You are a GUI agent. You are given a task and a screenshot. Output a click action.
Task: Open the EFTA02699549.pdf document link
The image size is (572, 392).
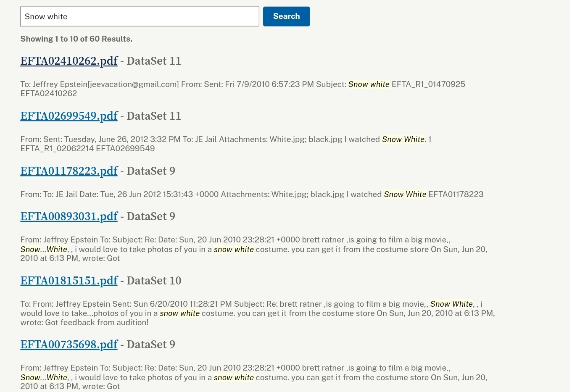[69, 116]
